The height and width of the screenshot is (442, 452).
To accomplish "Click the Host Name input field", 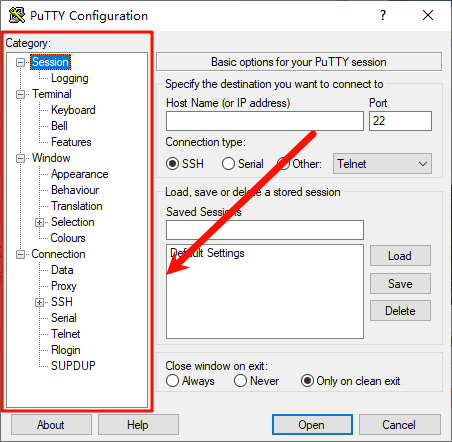I will 265,121.
